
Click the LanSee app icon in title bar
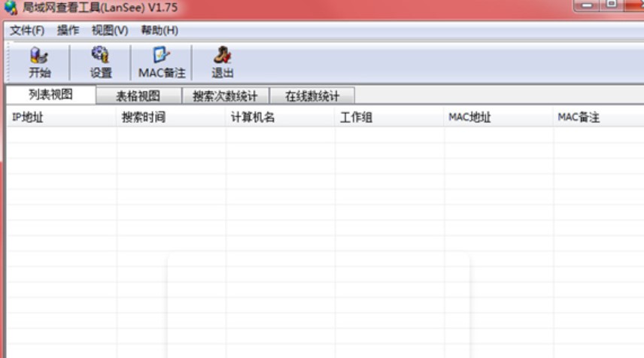click(11, 7)
